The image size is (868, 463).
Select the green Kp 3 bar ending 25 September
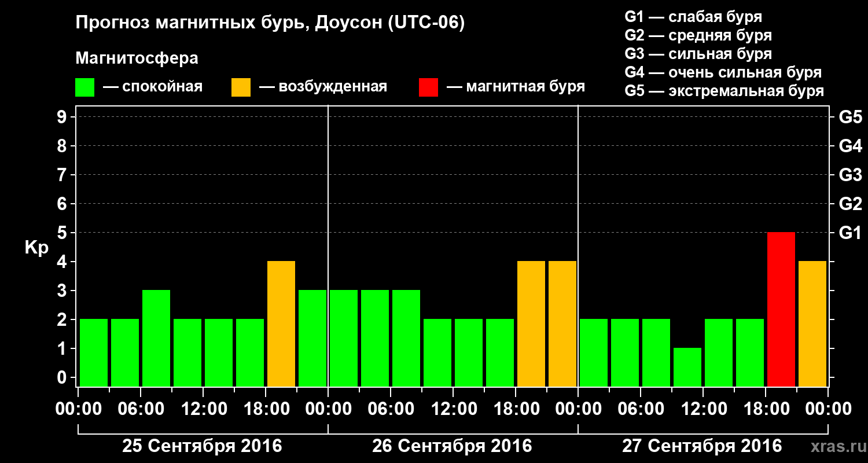pyautogui.click(x=312, y=338)
